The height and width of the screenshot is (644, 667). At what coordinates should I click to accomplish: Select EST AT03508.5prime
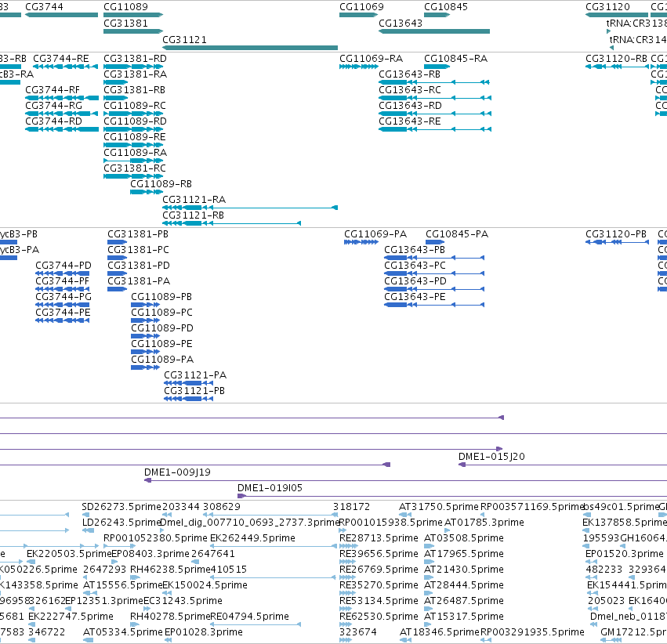[464, 538]
